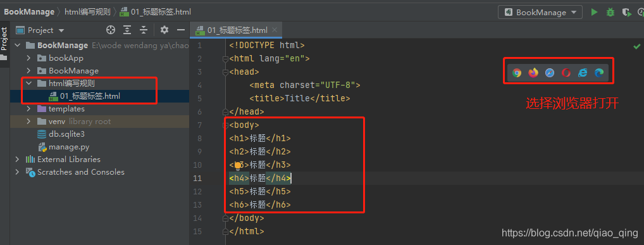Open page in Opera browser
The image size is (644, 245).
566,73
